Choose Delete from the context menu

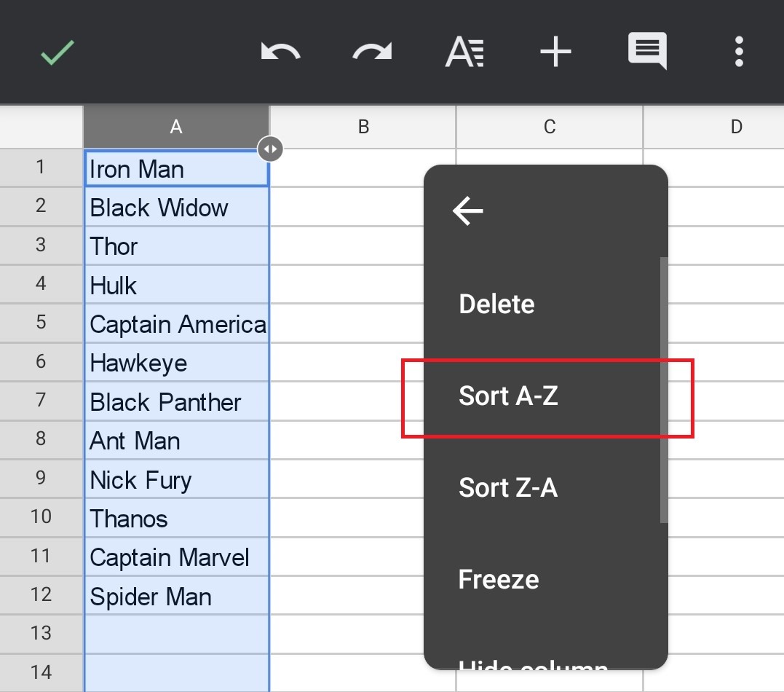click(496, 304)
